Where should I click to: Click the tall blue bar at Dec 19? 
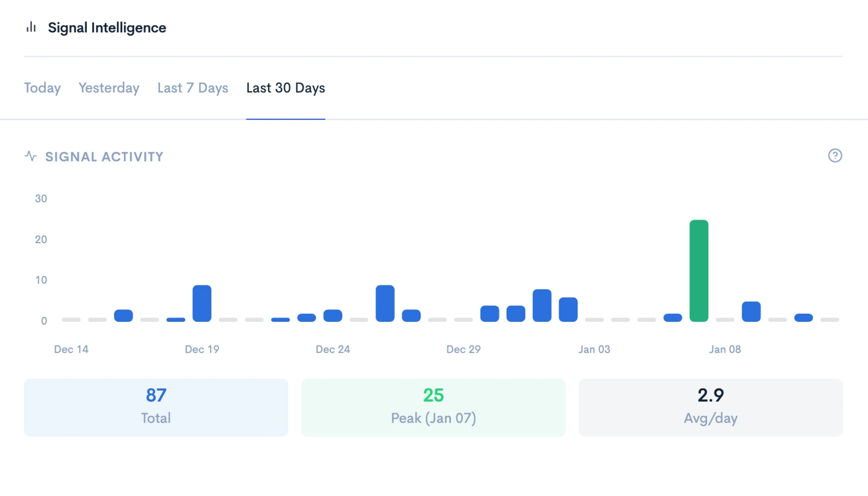point(202,303)
